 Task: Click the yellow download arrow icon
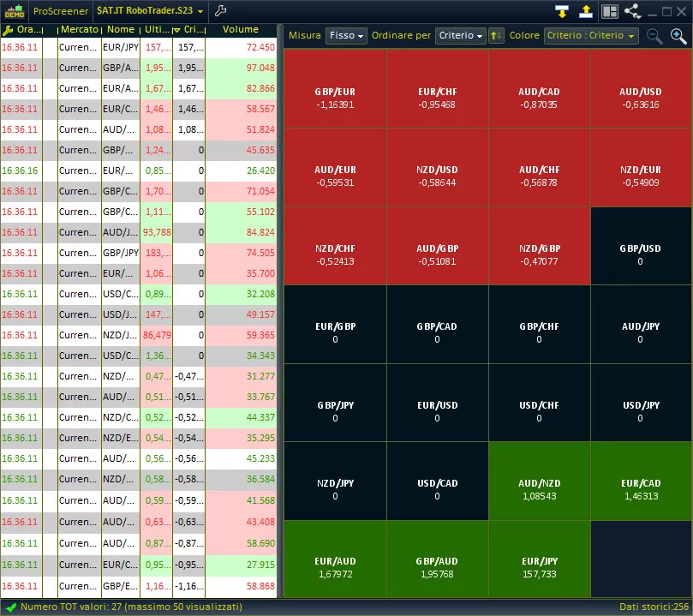[562, 11]
